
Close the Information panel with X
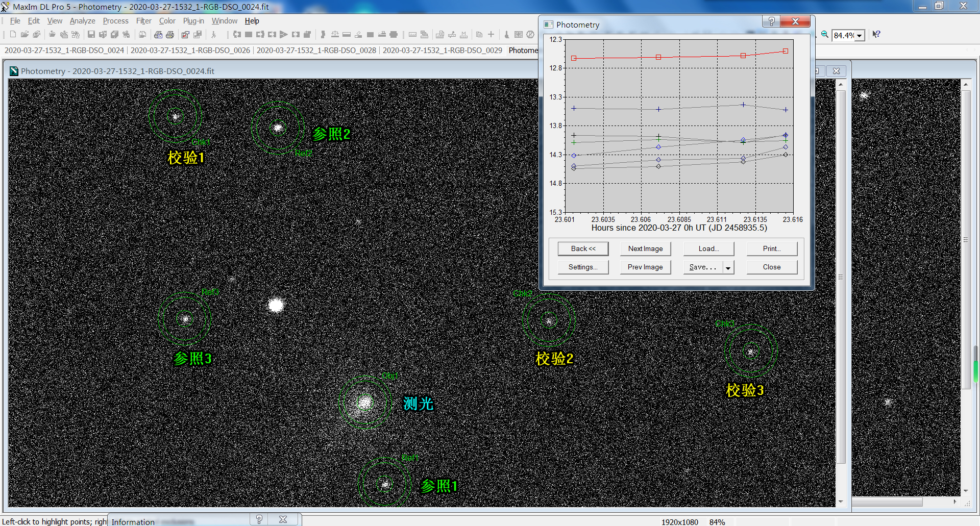pyautogui.click(x=283, y=519)
